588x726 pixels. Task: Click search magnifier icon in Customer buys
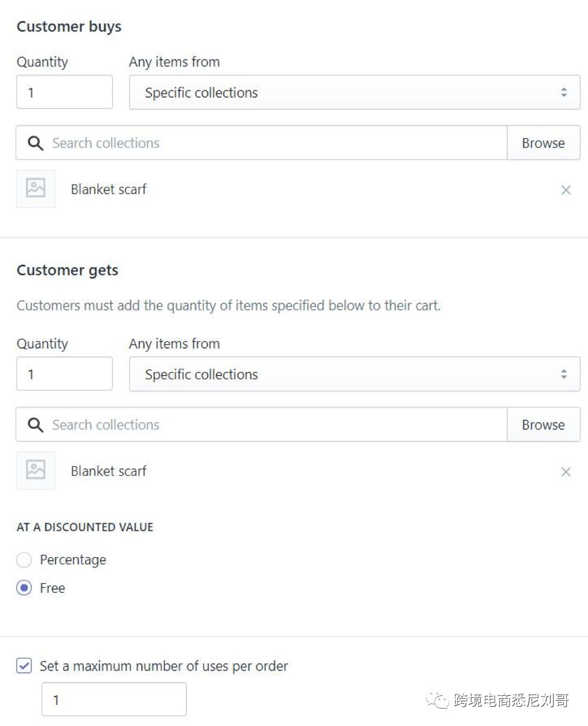36,144
